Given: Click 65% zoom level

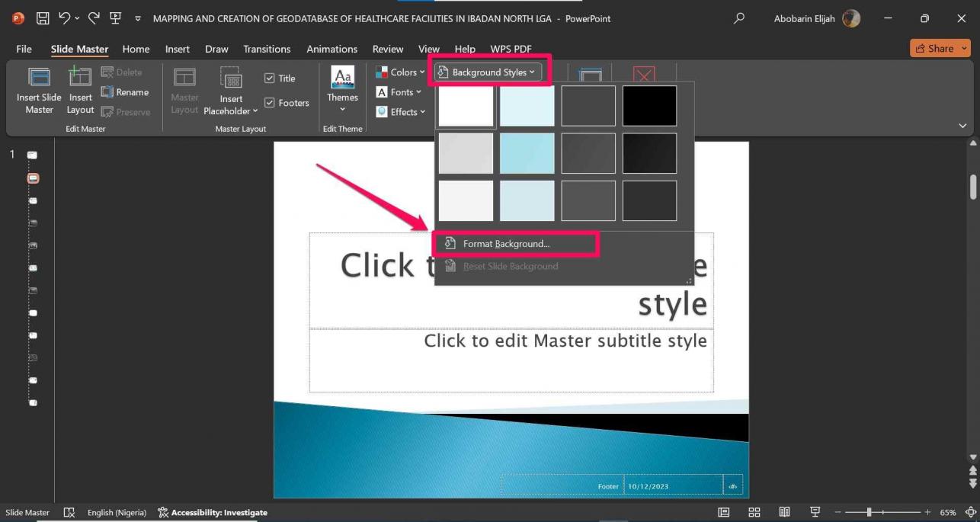Looking at the screenshot, I should [948, 513].
